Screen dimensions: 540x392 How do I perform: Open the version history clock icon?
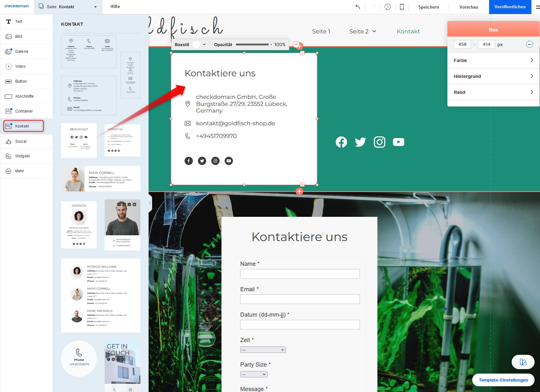click(x=388, y=7)
